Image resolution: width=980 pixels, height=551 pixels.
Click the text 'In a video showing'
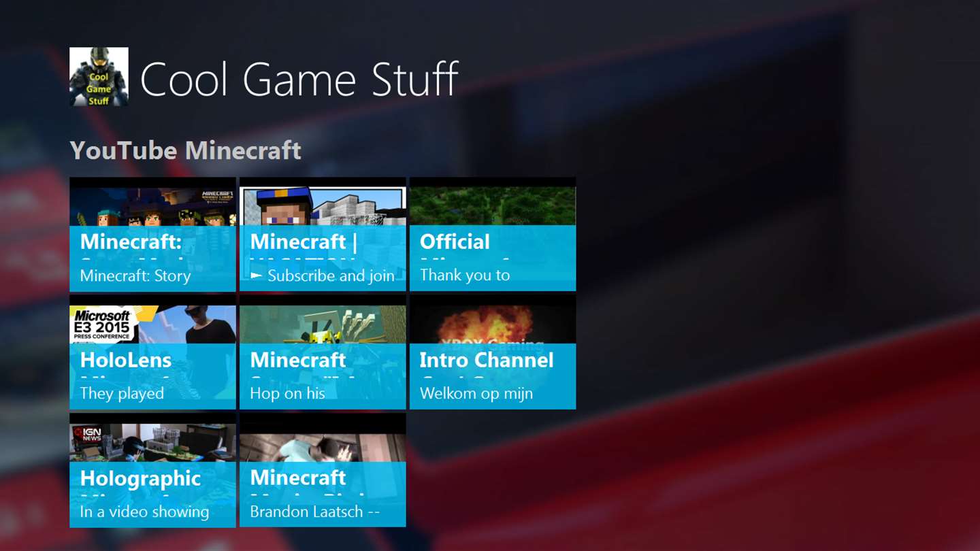pos(144,512)
